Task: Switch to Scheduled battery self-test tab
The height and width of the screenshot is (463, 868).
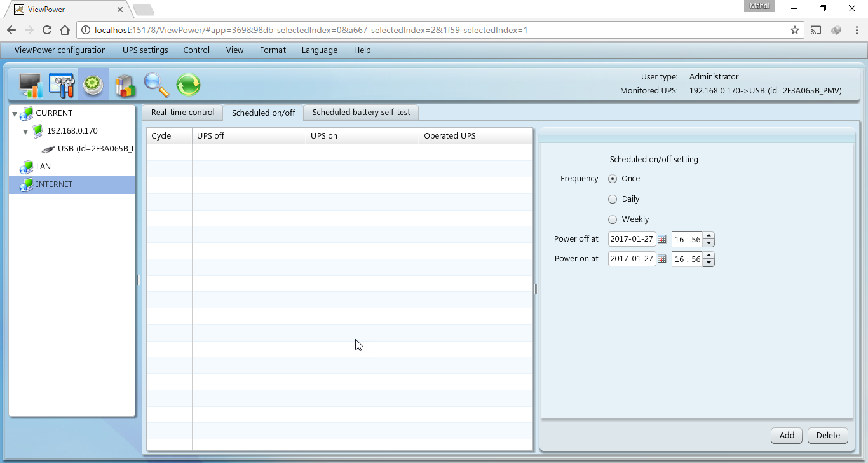Action: click(x=361, y=113)
